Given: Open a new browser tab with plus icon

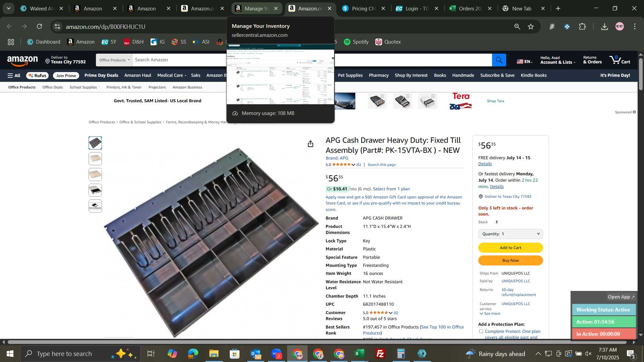Looking at the screenshot, I should pyautogui.click(x=558, y=8).
